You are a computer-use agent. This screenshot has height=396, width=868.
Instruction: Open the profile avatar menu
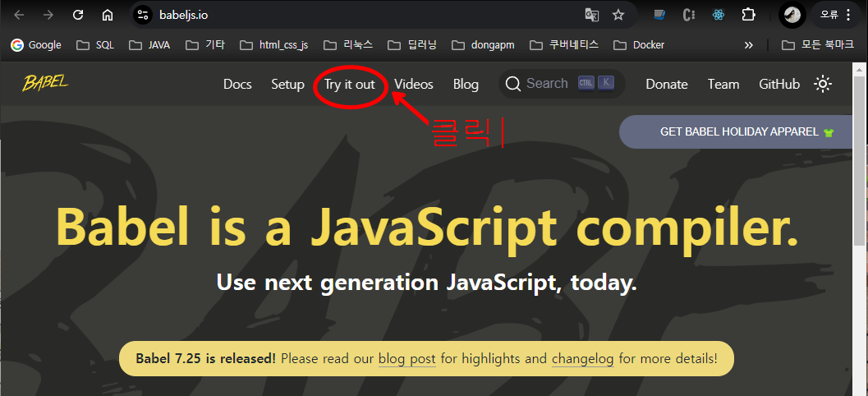click(792, 15)
